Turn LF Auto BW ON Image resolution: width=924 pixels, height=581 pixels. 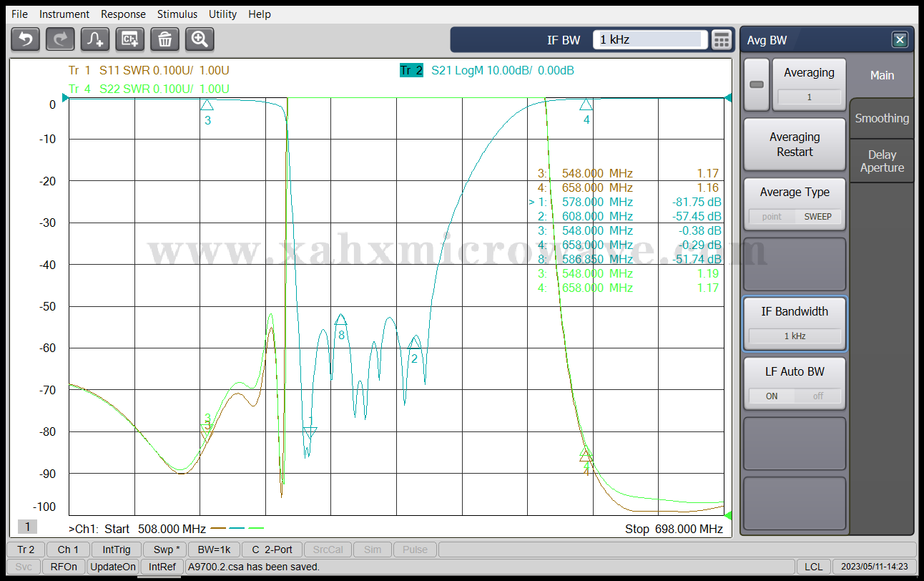(x=772, y=396)
